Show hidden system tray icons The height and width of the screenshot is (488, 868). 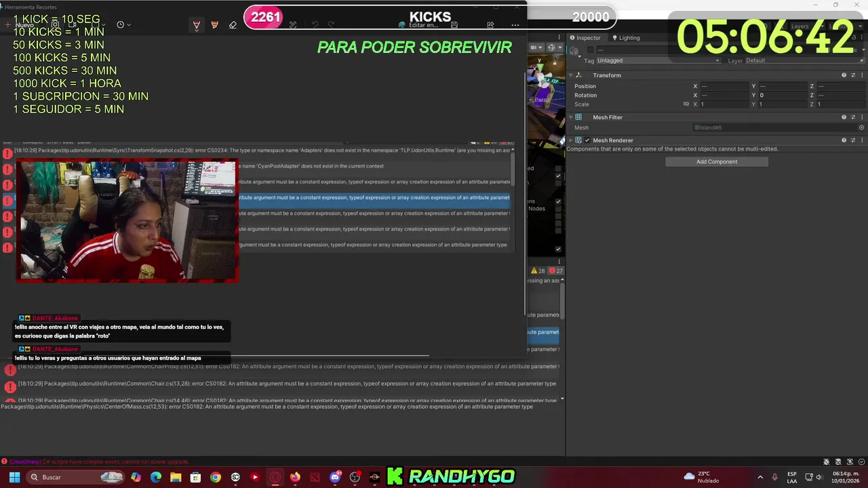[x=760, y=477]
